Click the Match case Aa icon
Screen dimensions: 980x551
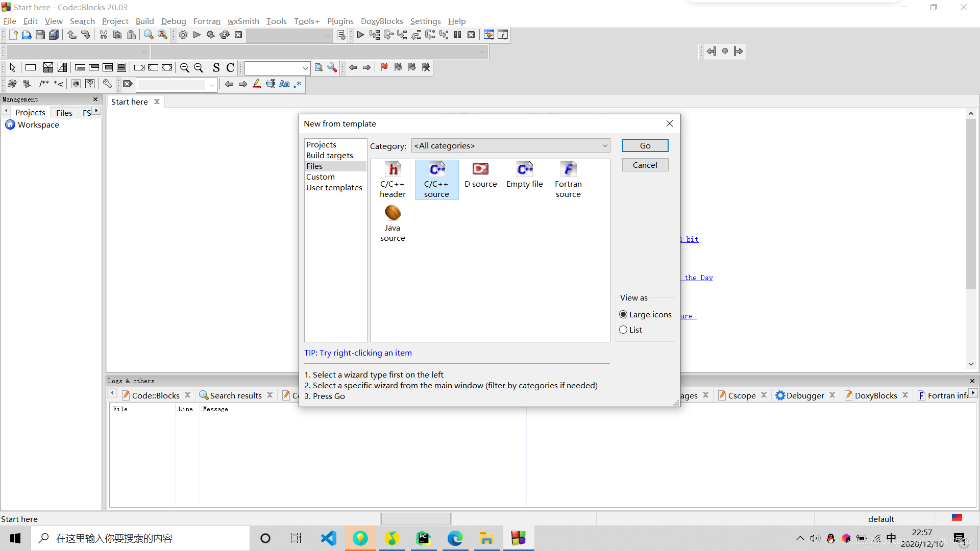click(284, 84)
